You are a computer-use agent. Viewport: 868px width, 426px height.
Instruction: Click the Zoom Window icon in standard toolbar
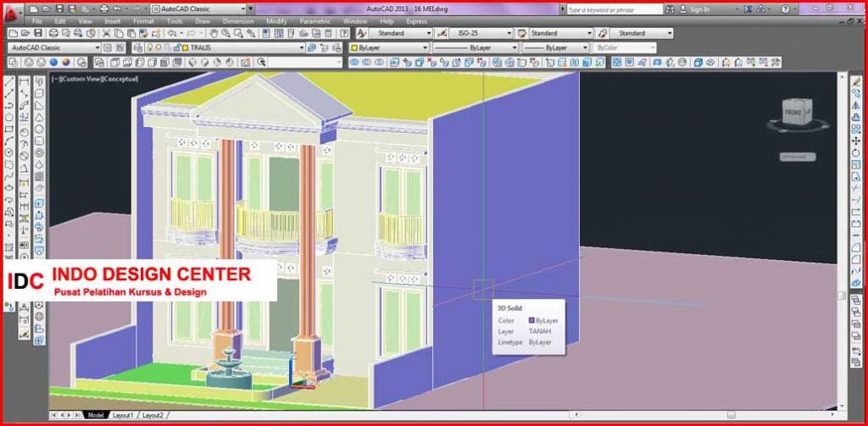pyautogui.click(x=238, y=33)
